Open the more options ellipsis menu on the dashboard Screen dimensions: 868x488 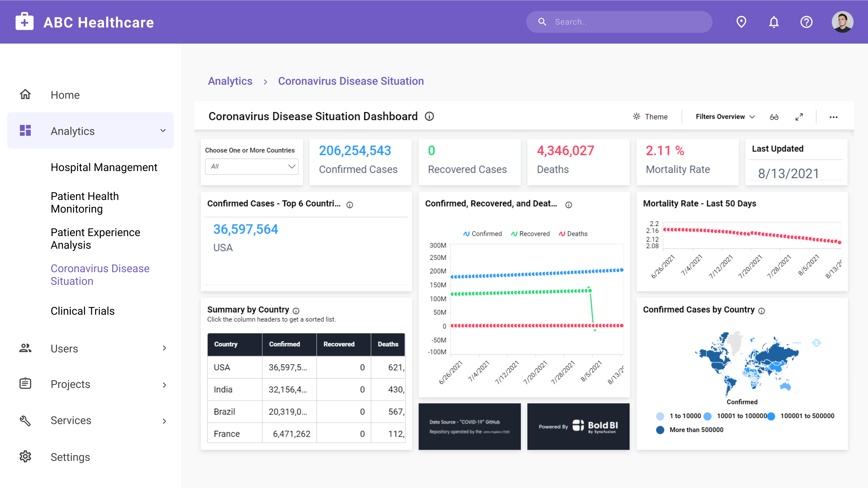click(x=834, y=117)
